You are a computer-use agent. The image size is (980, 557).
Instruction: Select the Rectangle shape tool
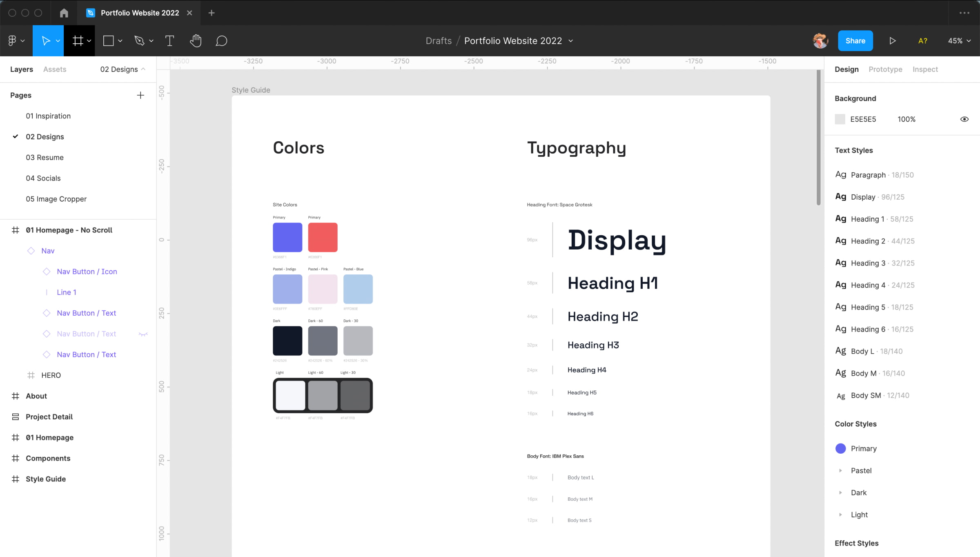(109, 41)
